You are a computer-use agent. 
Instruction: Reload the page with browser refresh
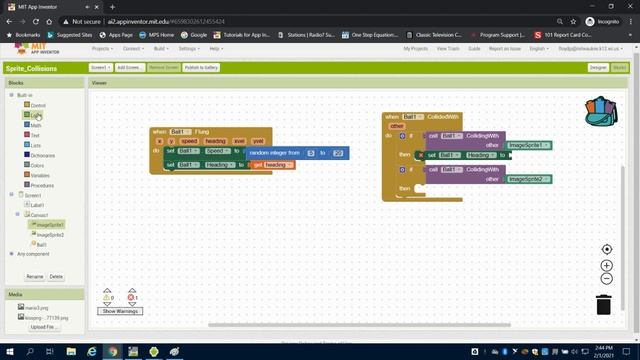(x=36, y=22)
